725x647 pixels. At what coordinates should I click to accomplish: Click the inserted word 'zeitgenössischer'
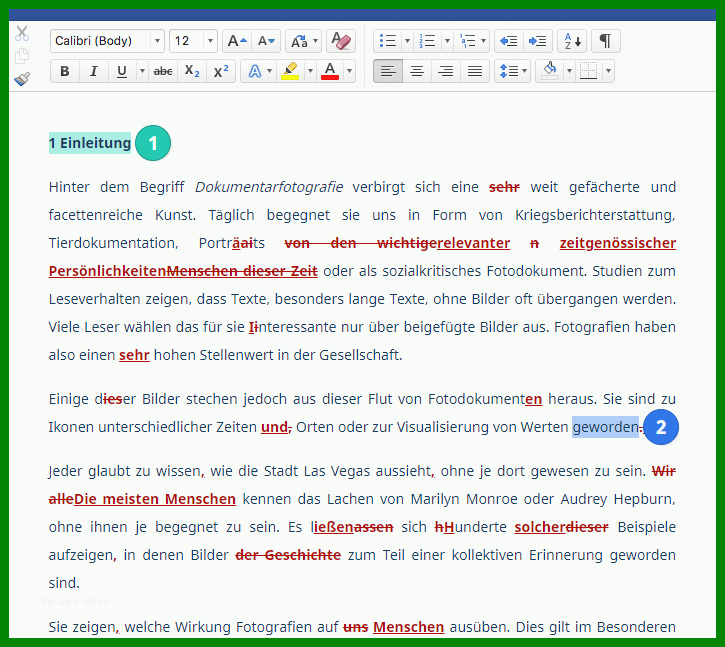pyautogui.click(x=618, y=243)
